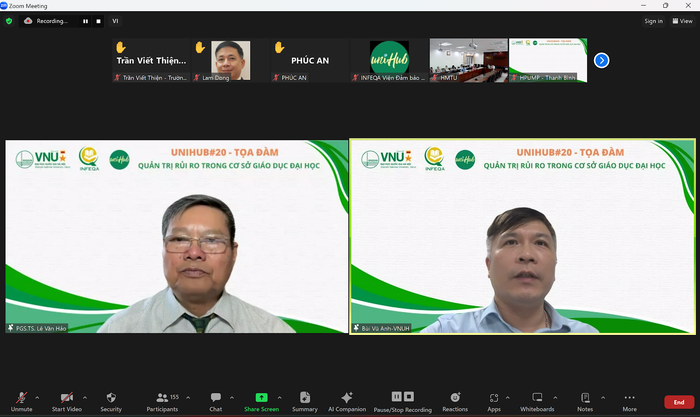Select Bùi Vũ Anh-VNUH video pane

(522, 237)
